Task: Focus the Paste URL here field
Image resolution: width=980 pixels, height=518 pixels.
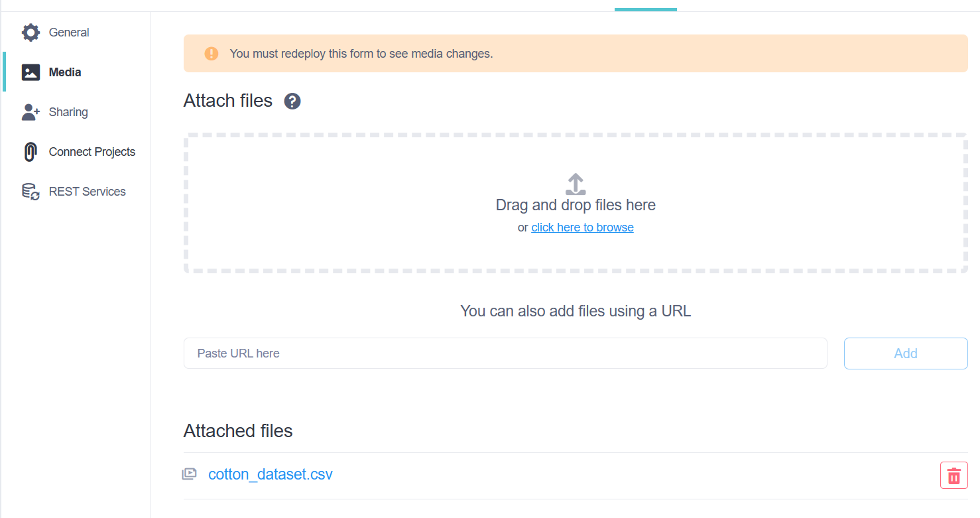Action: coord(505,354)
